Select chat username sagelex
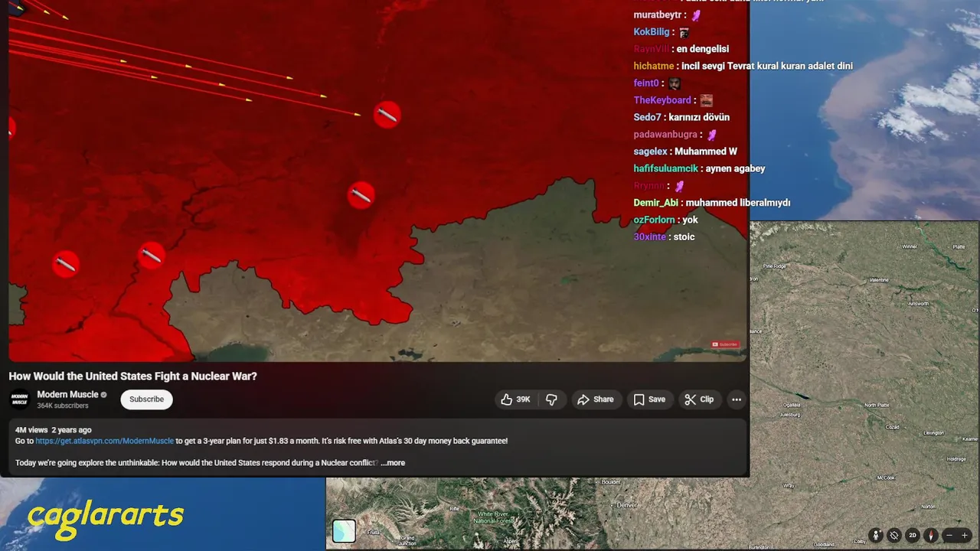 point(651,152)
